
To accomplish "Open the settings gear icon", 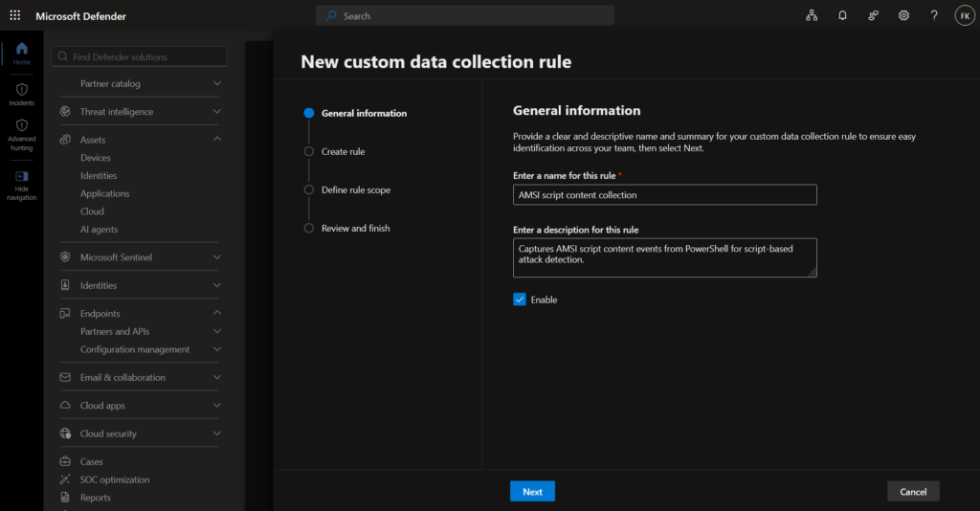I will (903, 15).
